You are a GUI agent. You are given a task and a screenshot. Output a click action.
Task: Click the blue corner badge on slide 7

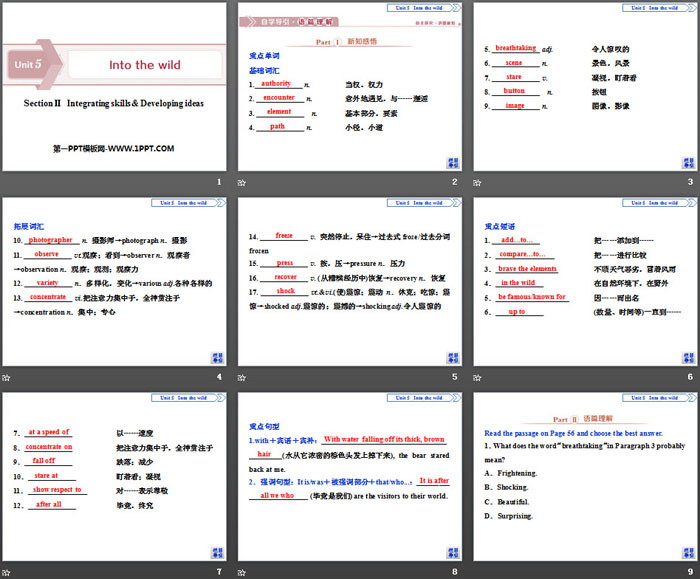click(217, 550)
